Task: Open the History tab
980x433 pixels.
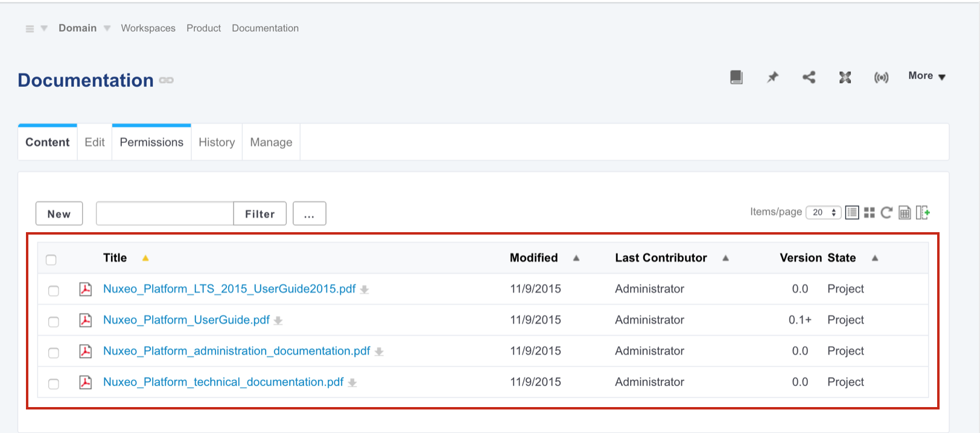Action: 217,142
